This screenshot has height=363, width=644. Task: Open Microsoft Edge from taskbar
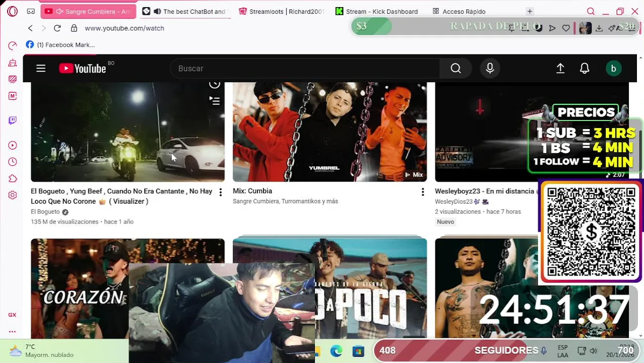click(336, 351)
